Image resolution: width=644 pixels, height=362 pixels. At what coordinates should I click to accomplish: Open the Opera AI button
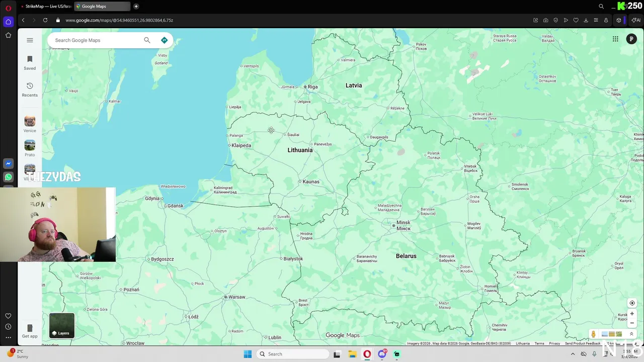point(636,20)
